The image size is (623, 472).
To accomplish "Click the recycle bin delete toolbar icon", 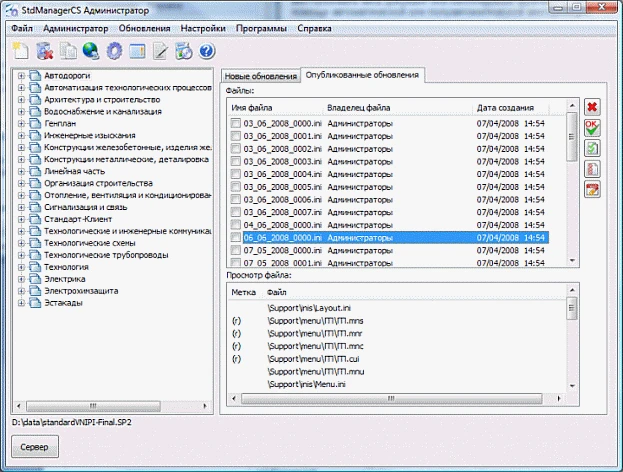I will 44,50.
